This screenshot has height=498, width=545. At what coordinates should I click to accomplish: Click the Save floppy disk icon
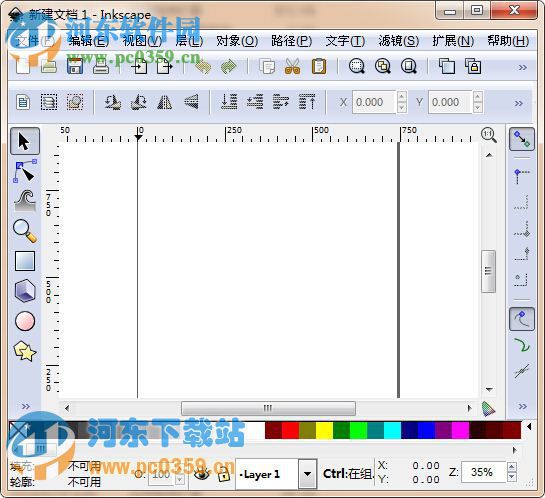[75, 66]
